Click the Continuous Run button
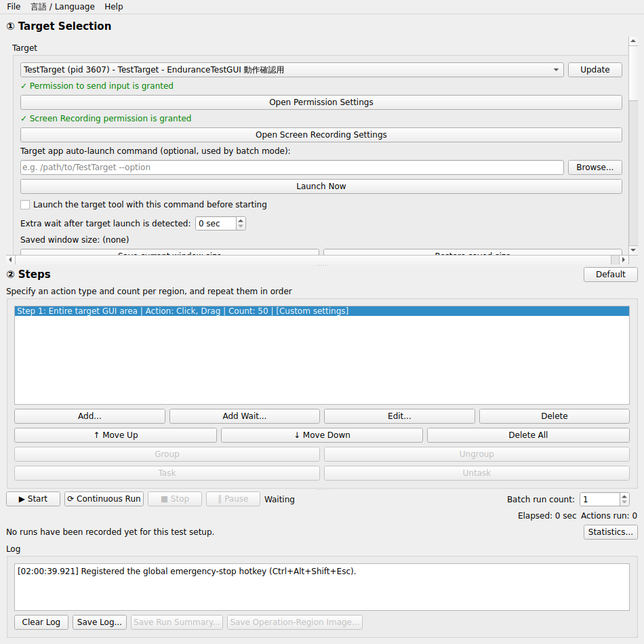644x644 pixels. pyautogui.click(x=104, y=499)
